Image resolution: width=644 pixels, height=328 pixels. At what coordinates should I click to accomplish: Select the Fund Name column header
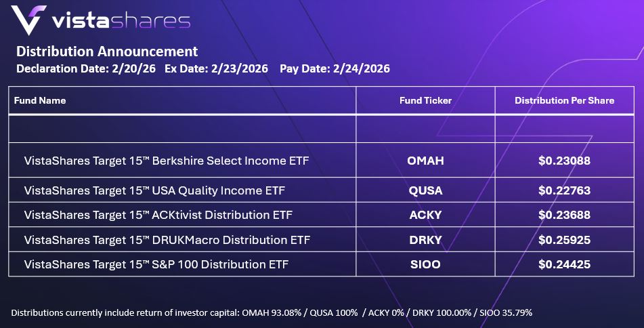(x=40, y=100)
